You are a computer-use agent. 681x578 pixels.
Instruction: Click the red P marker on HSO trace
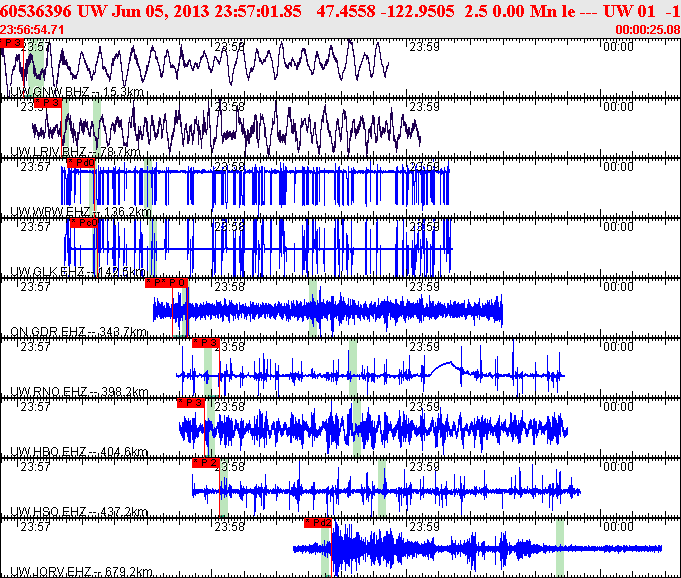205,463
